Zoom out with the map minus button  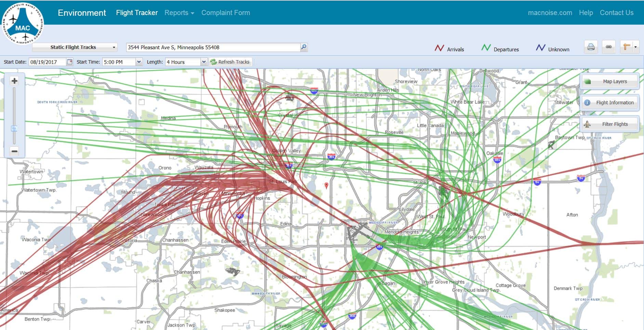pyautogui.click(x=14, y=151)
